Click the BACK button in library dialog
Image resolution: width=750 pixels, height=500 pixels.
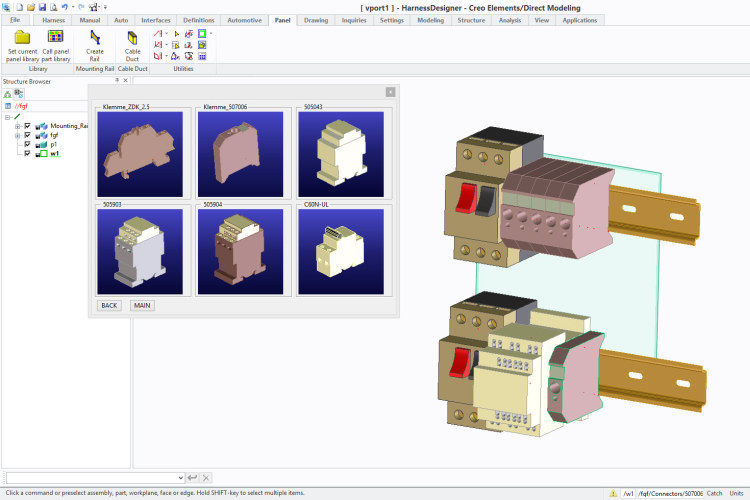(109, 305)
